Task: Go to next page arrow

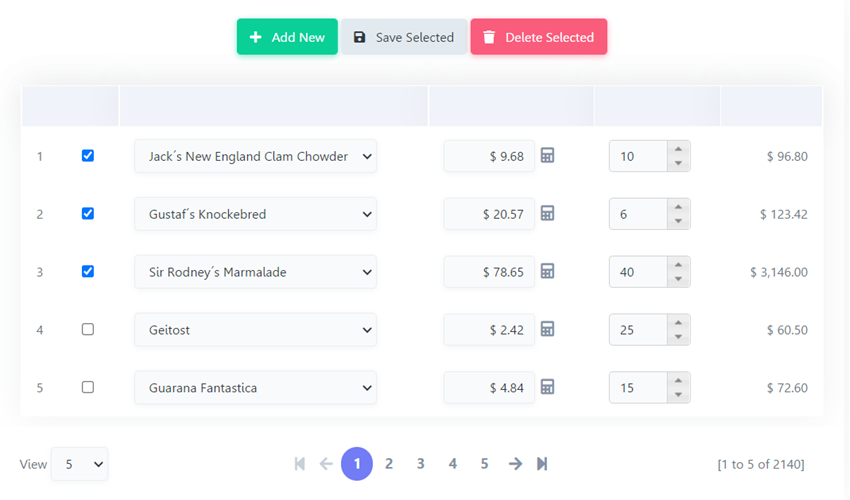Action: [515, 464]
